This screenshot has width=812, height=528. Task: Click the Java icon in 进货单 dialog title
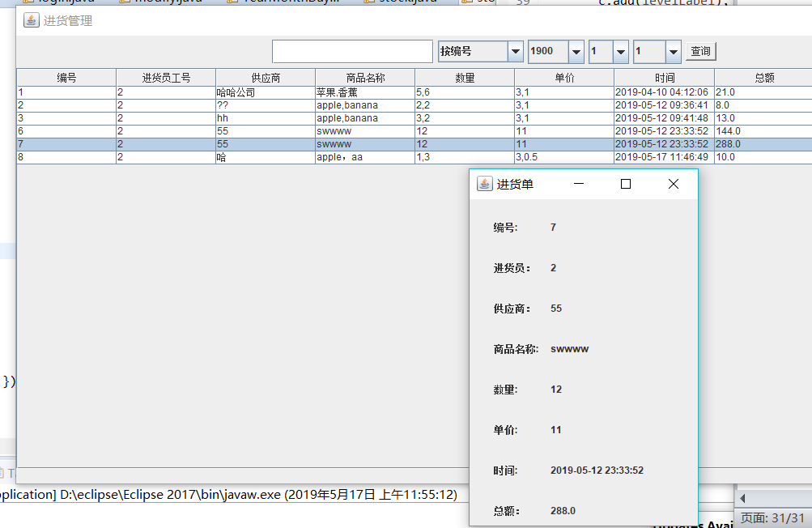pyautogui.click(x=485, y=184)
